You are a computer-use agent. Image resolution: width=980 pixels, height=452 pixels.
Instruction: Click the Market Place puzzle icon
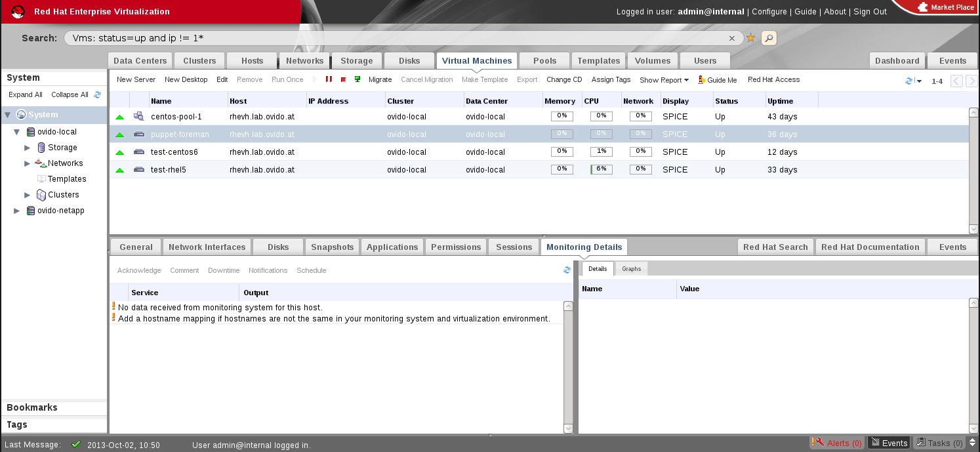click(x=923, y=7)
